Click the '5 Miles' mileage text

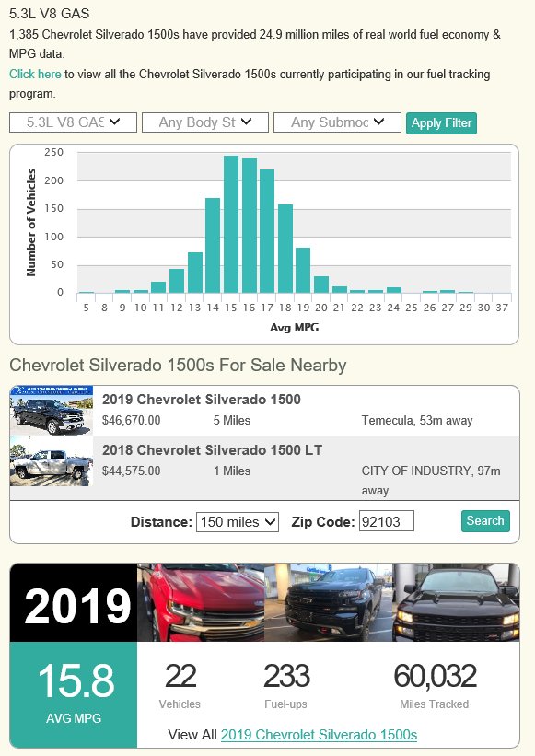(232, 421)
